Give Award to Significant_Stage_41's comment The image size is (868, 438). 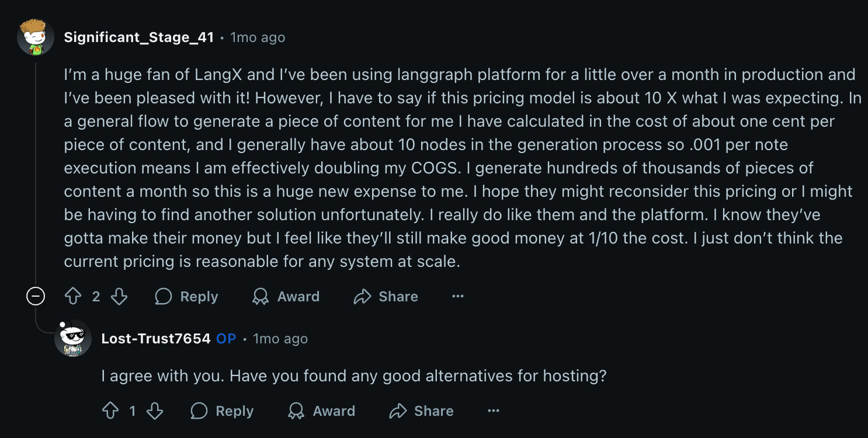pos(286,297)
